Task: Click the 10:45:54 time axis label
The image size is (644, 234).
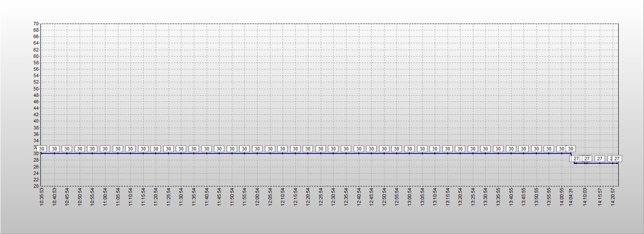Action: click(x=67, y=197)
